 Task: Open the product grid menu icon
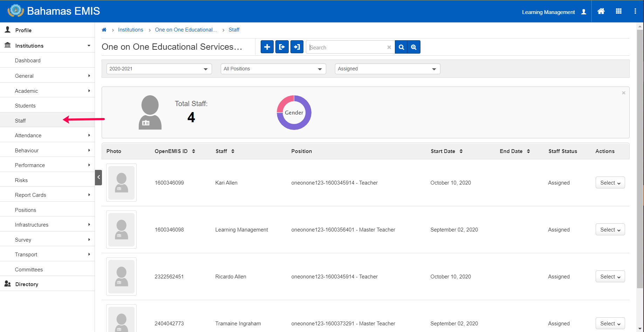point(619,11)
